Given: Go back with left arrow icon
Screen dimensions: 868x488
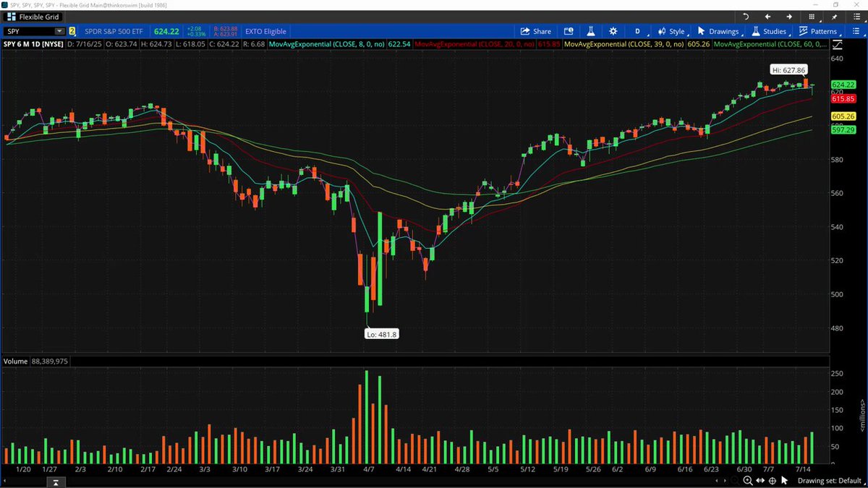Looking at the screenshot, I should (x=767, y=17).
